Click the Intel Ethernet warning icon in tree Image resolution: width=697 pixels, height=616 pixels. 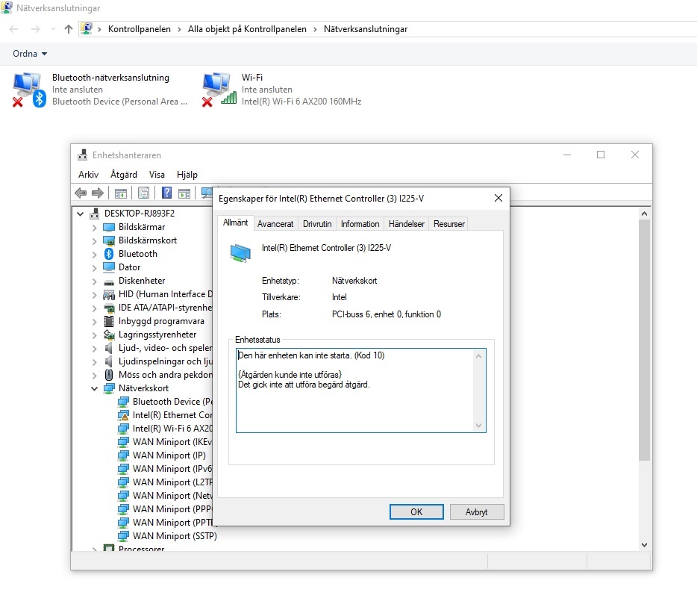click(123, 415)
